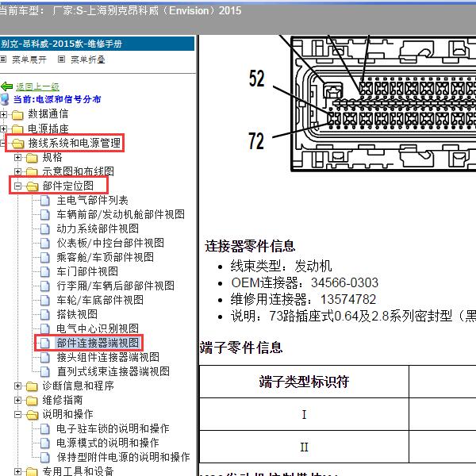The height and width of the screenshot is (476, 476).
Task: Open 电气中心识别视图 page
Action: (98, 328)
